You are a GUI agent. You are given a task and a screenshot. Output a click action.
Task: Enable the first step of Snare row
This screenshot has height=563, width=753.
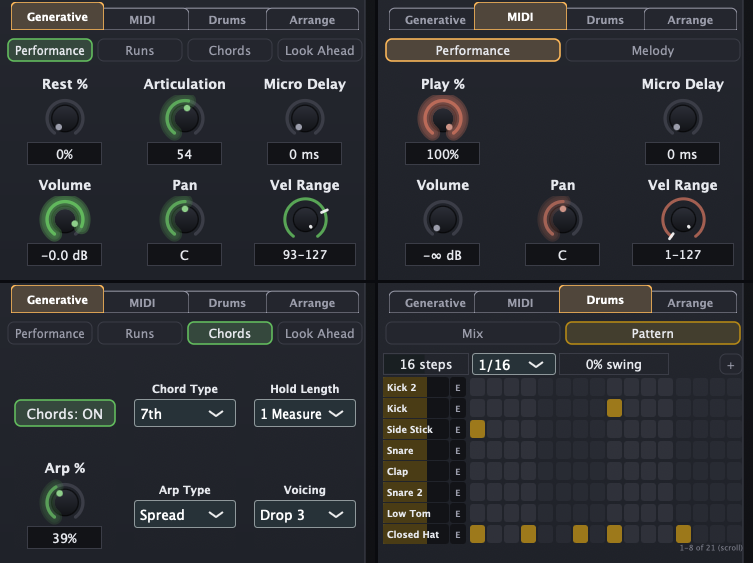[x=477, y=450]
